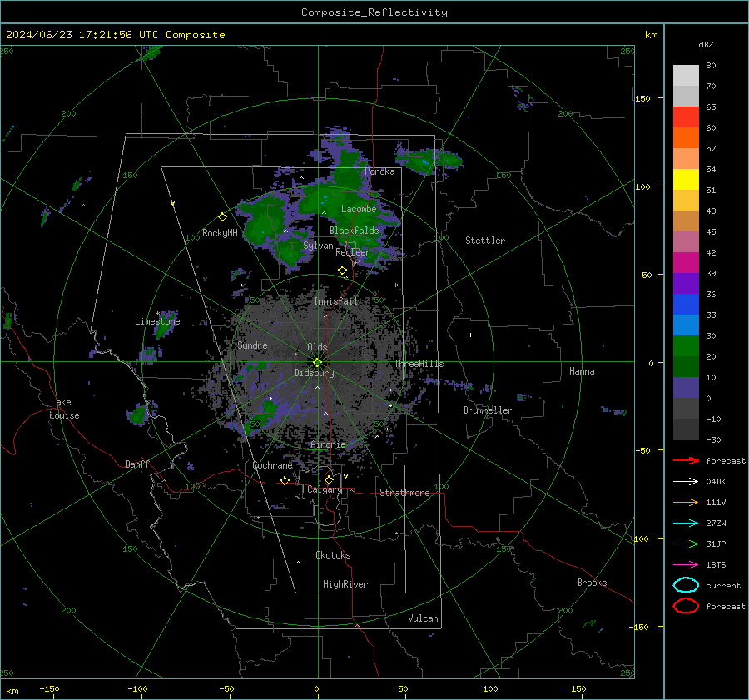Click the red 60-65 dBZ swatch
Viewport: 749px width, 700px height.
[x=686, y=117]
